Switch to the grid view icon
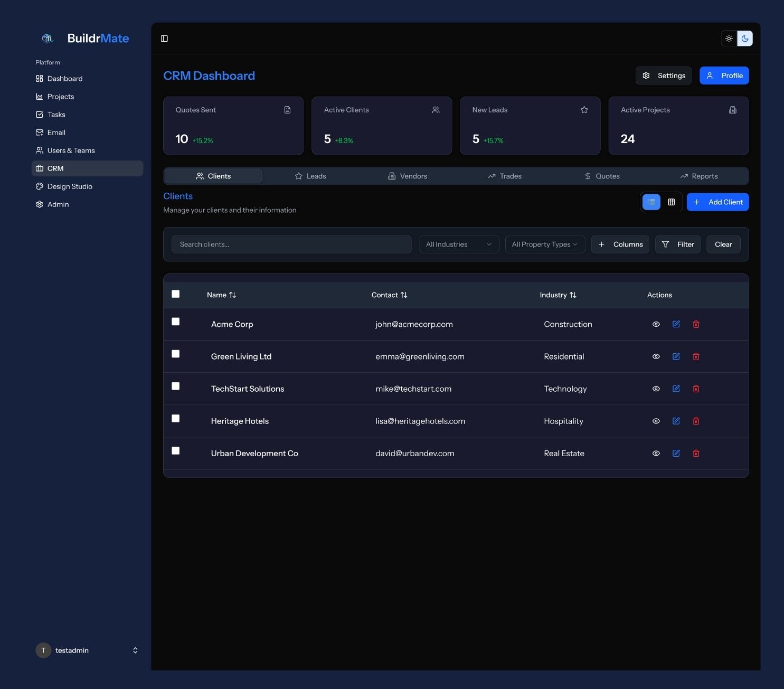The image size is (784, 689). point(672,202)
